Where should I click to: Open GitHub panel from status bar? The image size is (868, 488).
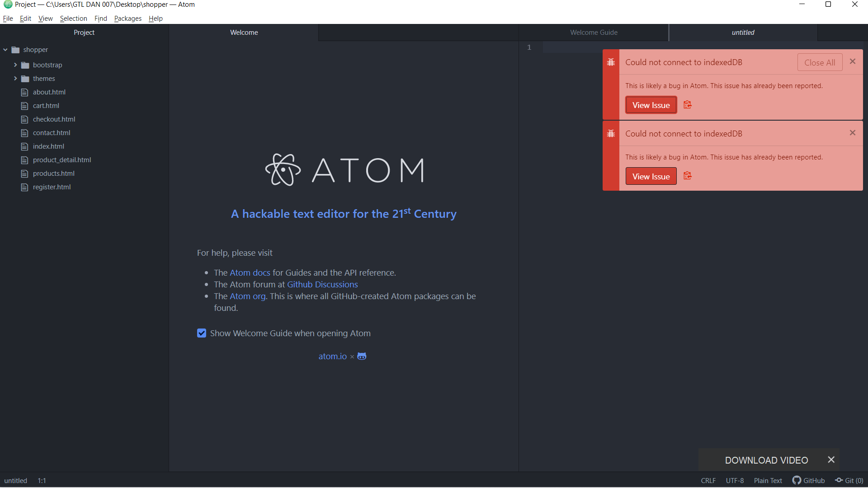pyautogui.click(x=809, y=480)
